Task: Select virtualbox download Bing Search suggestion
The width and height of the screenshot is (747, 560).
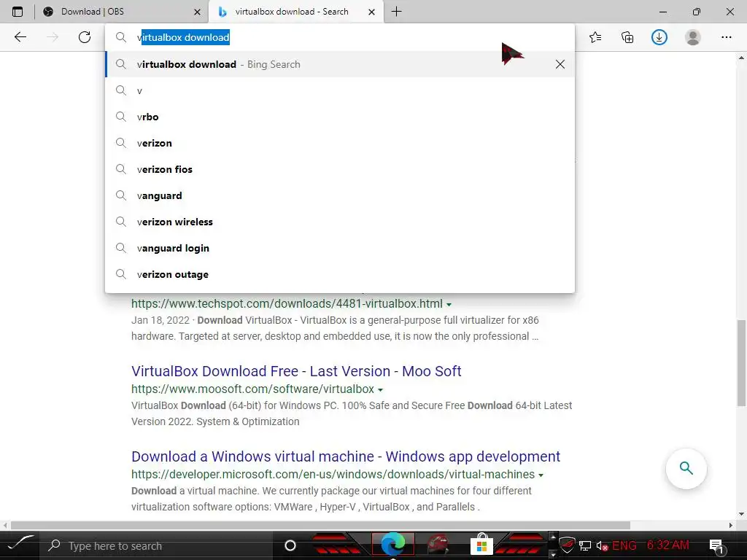Action: pos(340,64)
